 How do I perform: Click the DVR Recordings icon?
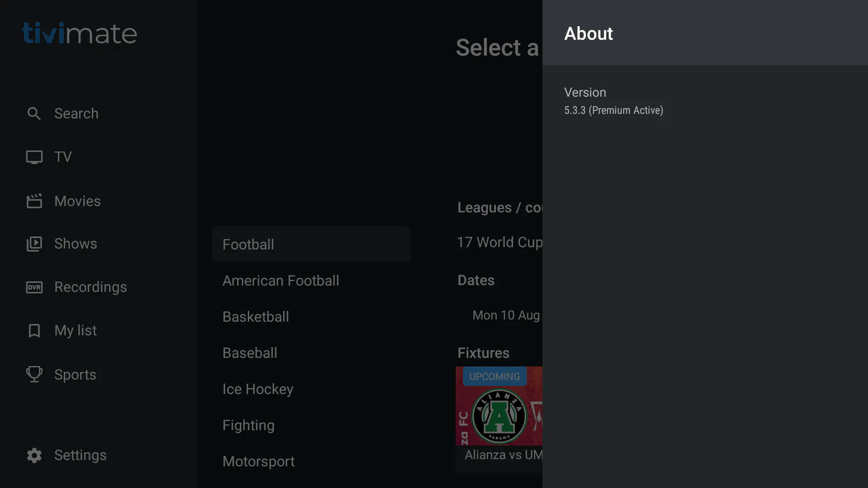(34, 287)
